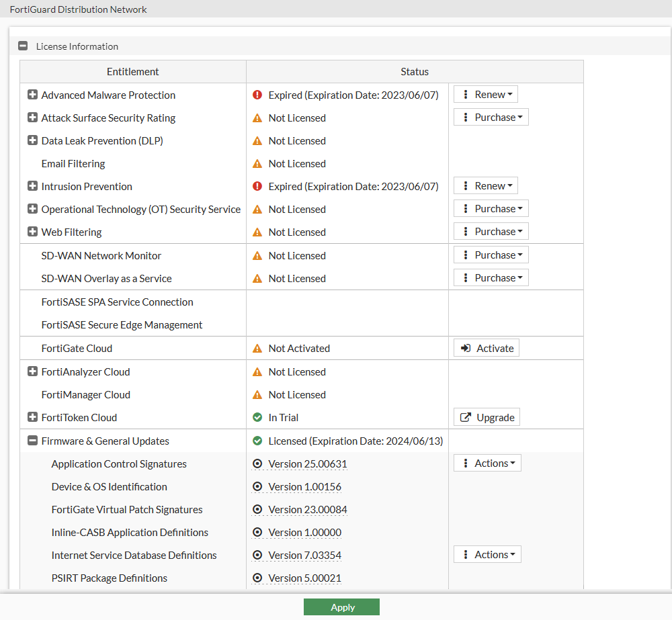
Task: Click the green Licensed icon on Firmware & General Updates
Action: [257, 440]
